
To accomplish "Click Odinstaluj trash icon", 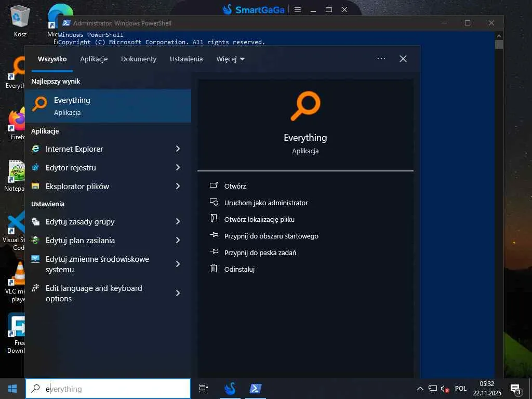I will (x=214, y=269).
